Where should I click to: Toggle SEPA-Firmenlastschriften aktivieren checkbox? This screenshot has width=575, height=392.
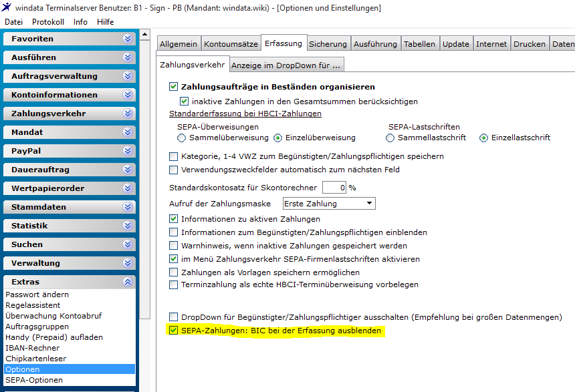tap(173, 258)
